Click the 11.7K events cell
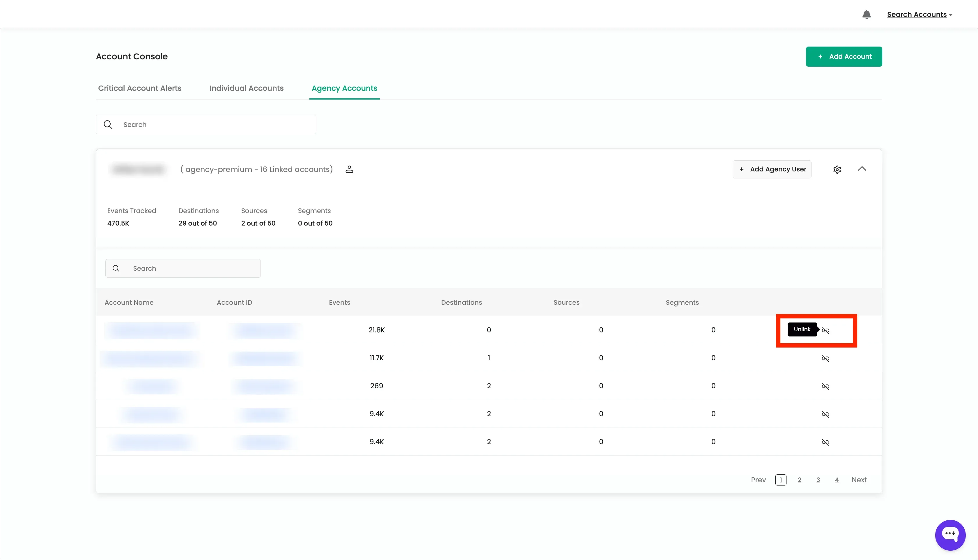The height and width of the screenshot is (560, 978). point(377,358)
